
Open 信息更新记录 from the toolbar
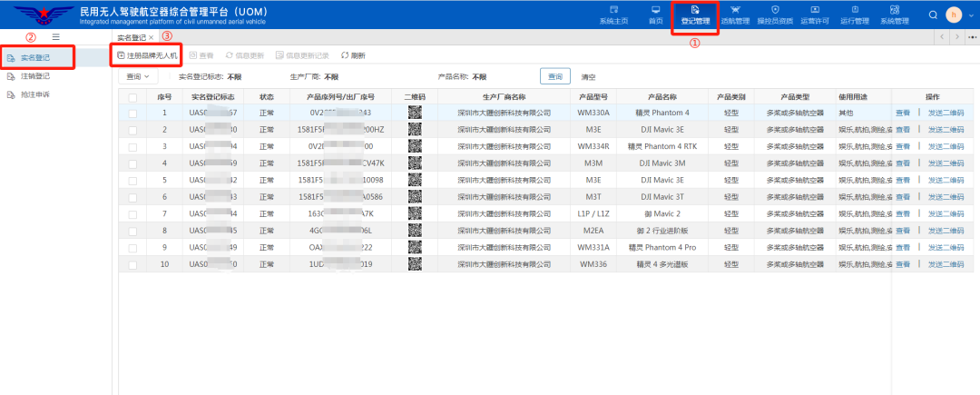(x=302, y=55)
